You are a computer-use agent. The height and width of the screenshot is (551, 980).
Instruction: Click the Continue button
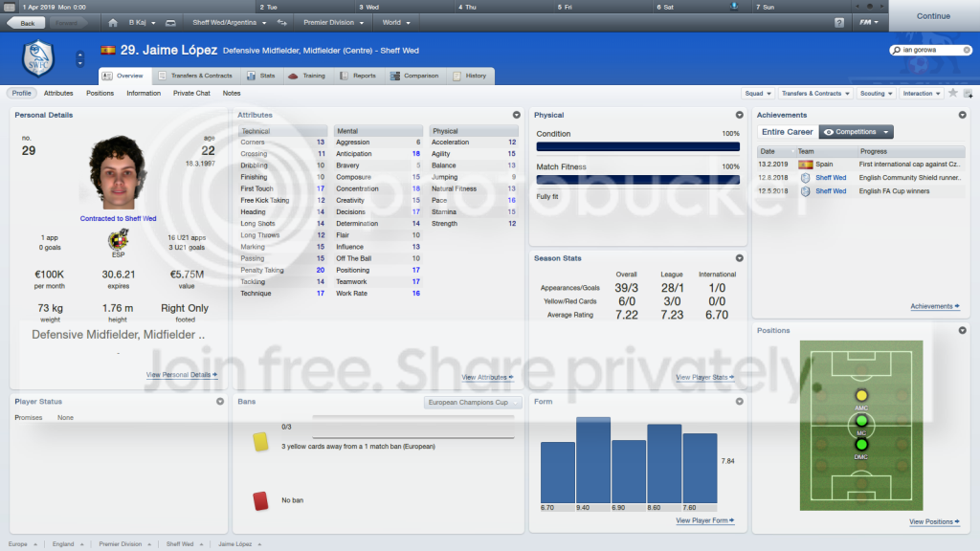934,16
